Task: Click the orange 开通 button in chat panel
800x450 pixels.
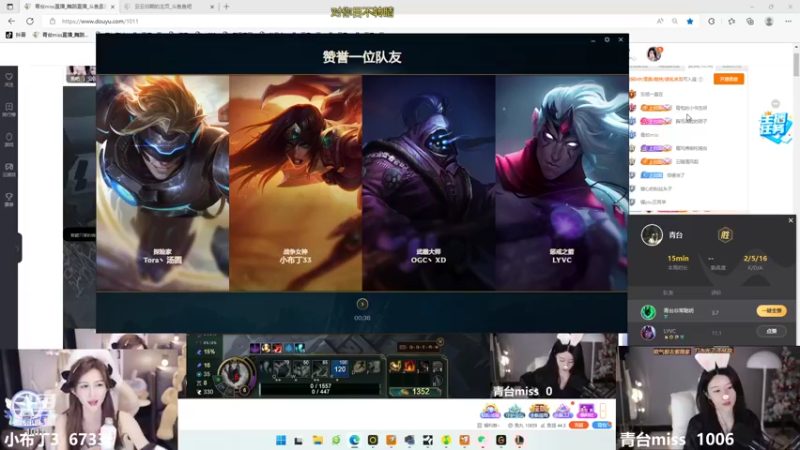Action: pyautogui.click(x=729, y=79)
